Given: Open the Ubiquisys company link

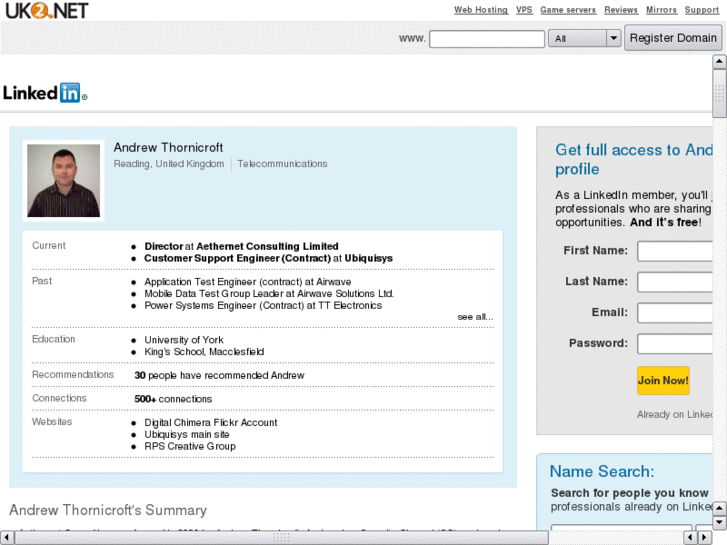Looking at the screenshot, I should (x=369, y=258).
